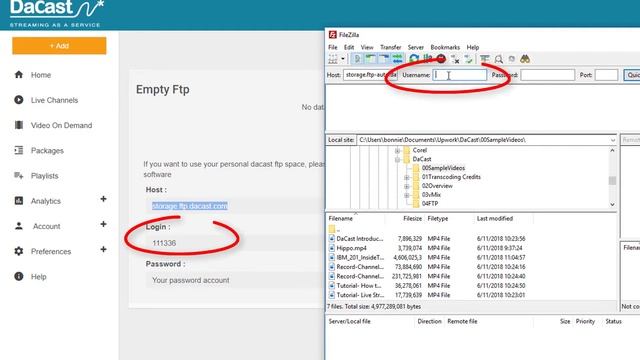Click the Username field in FileZilla
This screenshot has height=360, width=640.
click(x=460, y=75)
